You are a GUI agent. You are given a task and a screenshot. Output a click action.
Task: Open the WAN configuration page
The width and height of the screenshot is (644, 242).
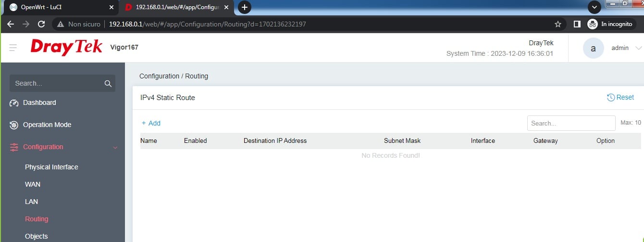(x=33, y=184)
